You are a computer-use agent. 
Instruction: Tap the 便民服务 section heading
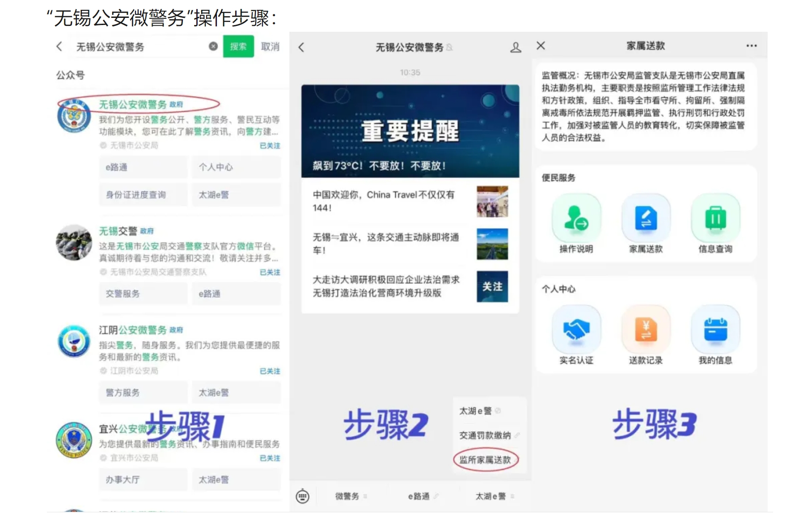558,178
